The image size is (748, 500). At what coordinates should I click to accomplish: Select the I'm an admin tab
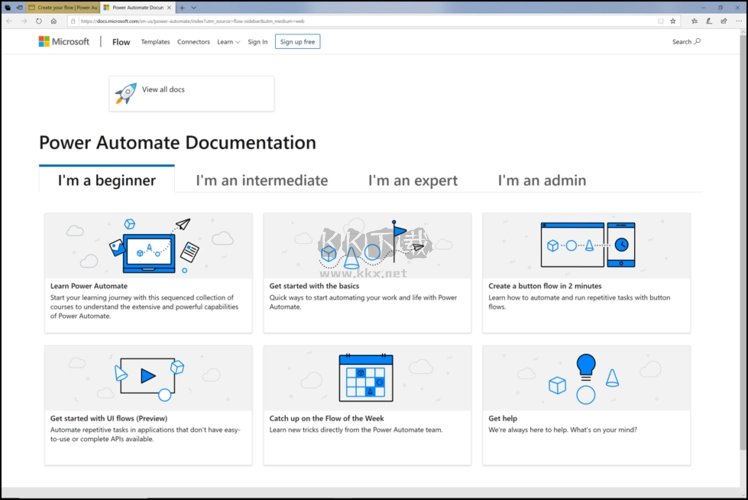click(x=542, y=180)
